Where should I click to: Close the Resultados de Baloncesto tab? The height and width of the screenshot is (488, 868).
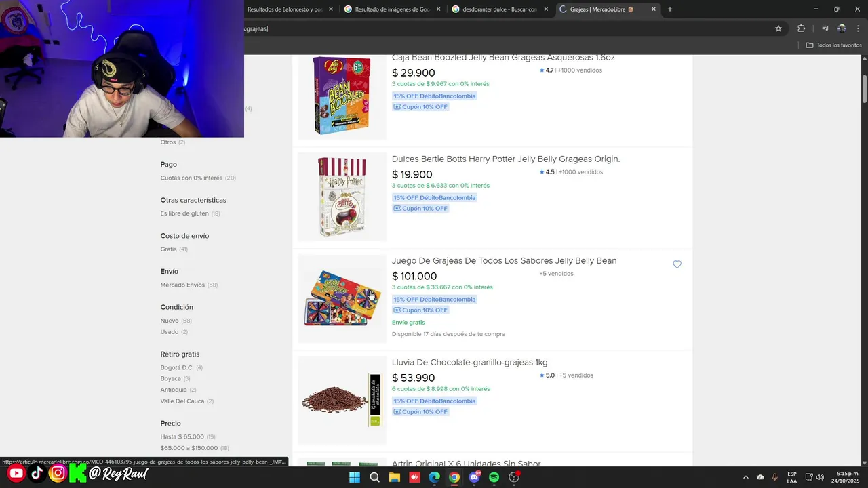click(x=331, y=9)
